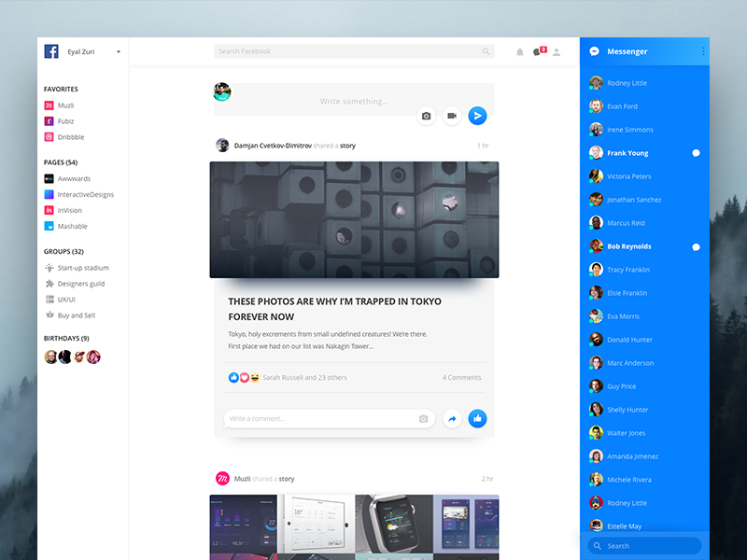Like the Tokyo post with the thumbs-up button
Image resolution: width=747 pixels, height=560 pixels.
point(477,418)
